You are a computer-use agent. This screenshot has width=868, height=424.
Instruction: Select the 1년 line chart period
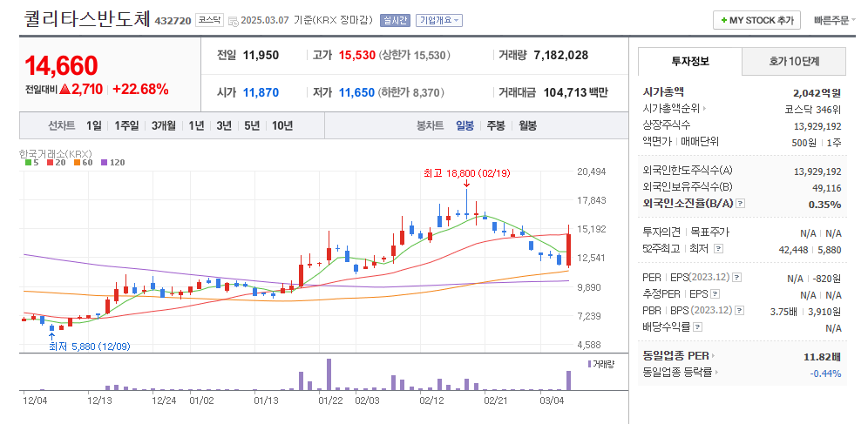click(196, 125)
